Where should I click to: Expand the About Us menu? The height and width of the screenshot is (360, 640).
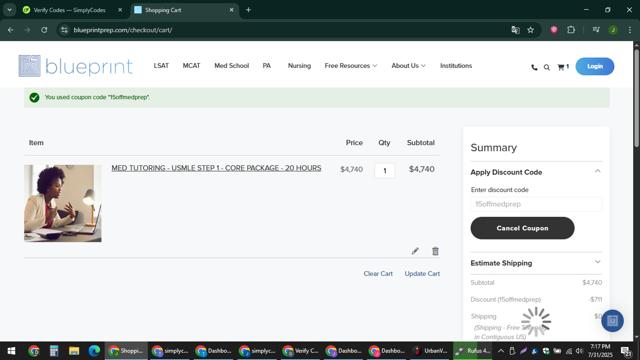(408, 66)
